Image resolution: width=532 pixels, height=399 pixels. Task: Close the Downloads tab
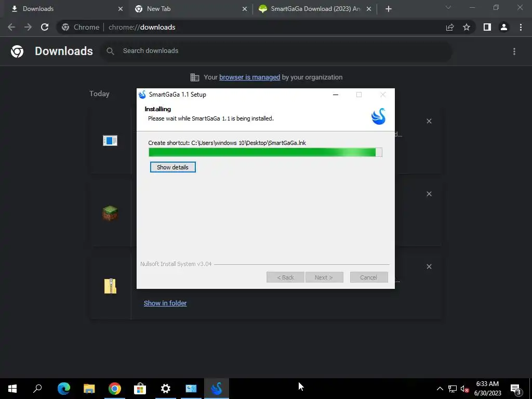121,9
